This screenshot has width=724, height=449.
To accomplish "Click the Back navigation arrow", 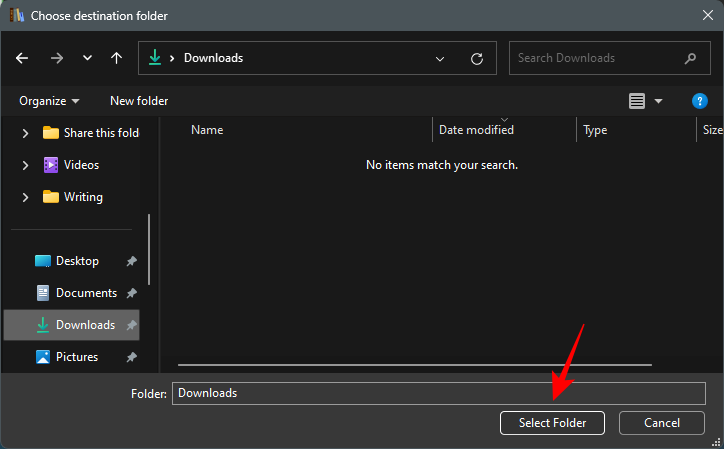I will tap(22, 58).
